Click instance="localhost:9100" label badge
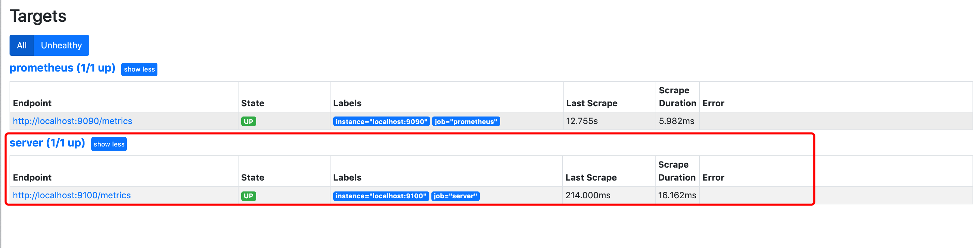The height and width of the screenshot is (248, 980). coord(381,196)
